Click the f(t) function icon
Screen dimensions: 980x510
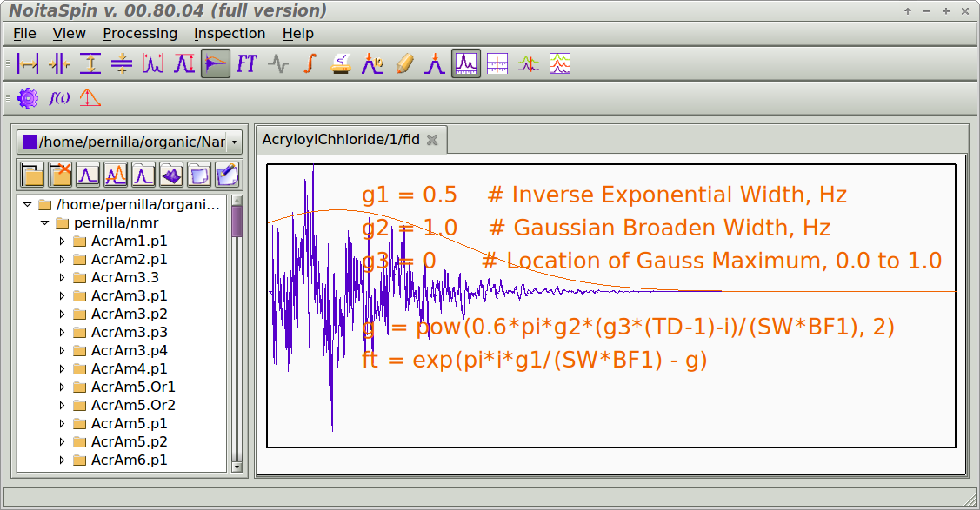pyautogui.click(x=59, y=98)
